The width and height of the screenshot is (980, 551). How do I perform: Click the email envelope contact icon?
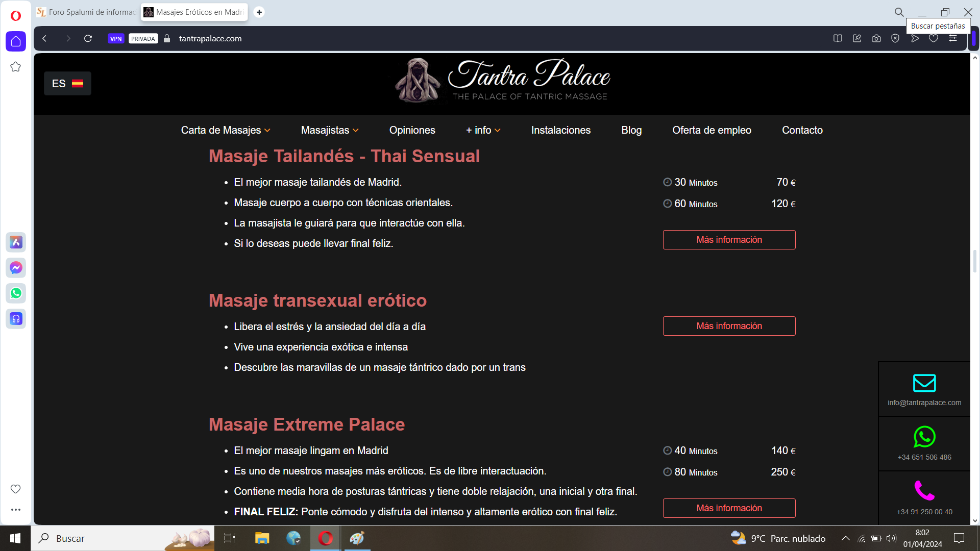[924, 383]
